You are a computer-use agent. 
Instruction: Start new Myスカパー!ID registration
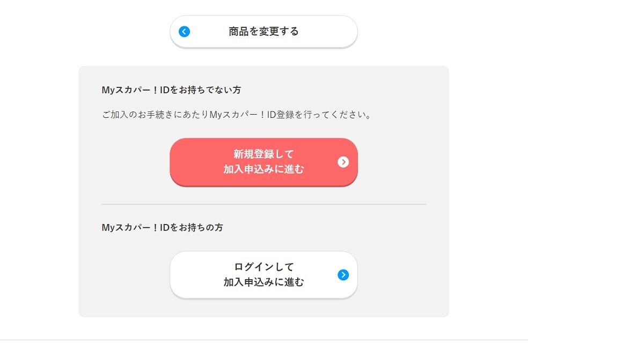tap(264, 162)
